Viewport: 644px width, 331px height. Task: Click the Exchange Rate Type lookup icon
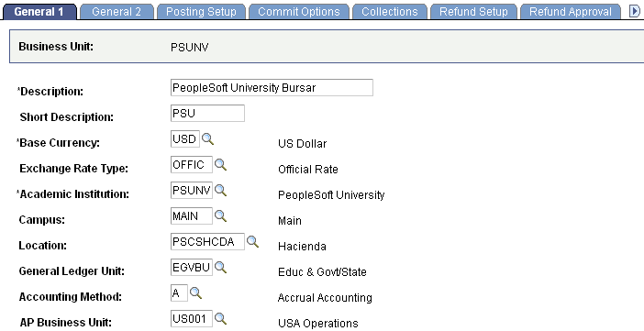pyautogui.click(x=220, y=165)
